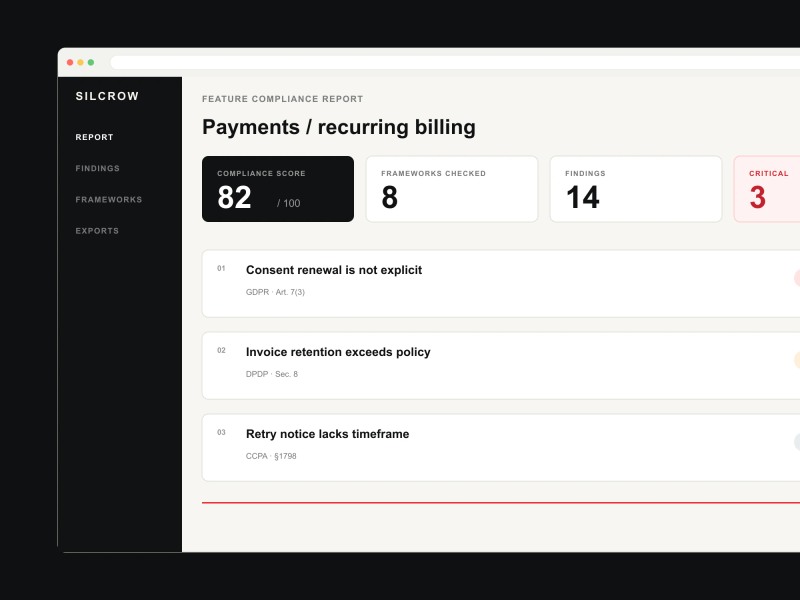The height and width of the screenshot is (600, 800).
Task: Open the Findings count card
Action: point(636,189)
